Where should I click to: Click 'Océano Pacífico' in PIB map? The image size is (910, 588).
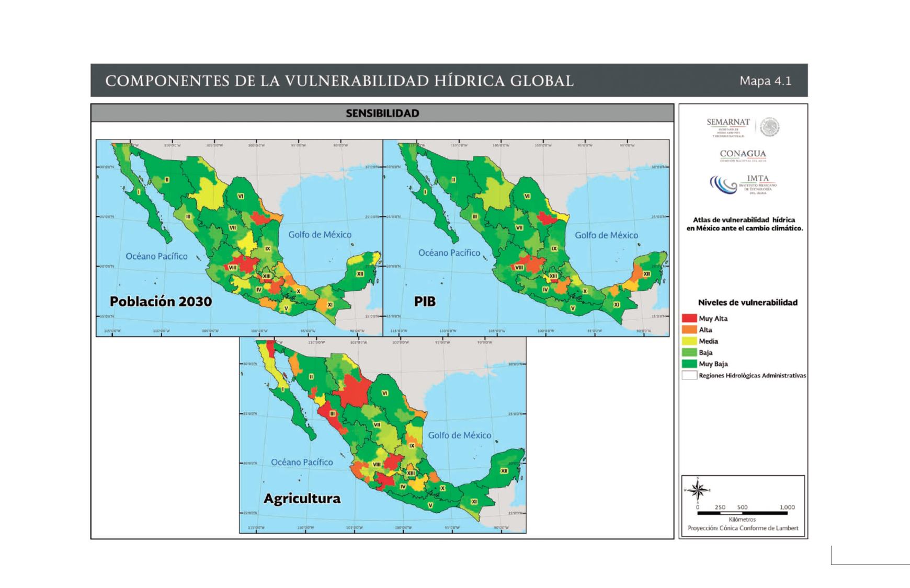point(449,253)
